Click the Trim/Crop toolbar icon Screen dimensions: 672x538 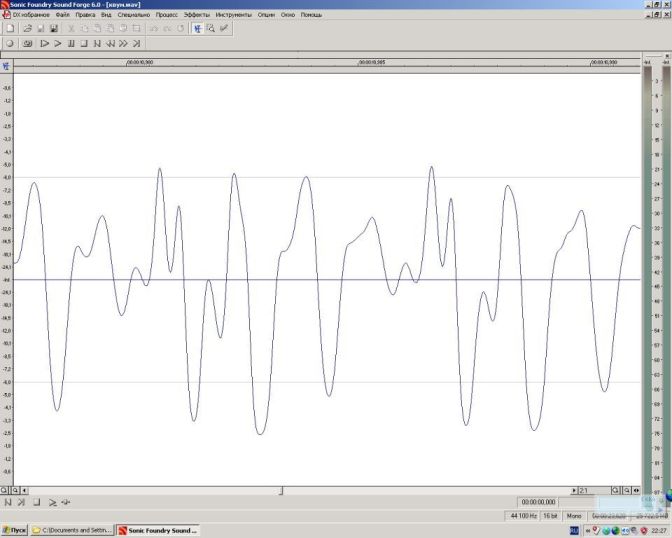pos(136,29)
